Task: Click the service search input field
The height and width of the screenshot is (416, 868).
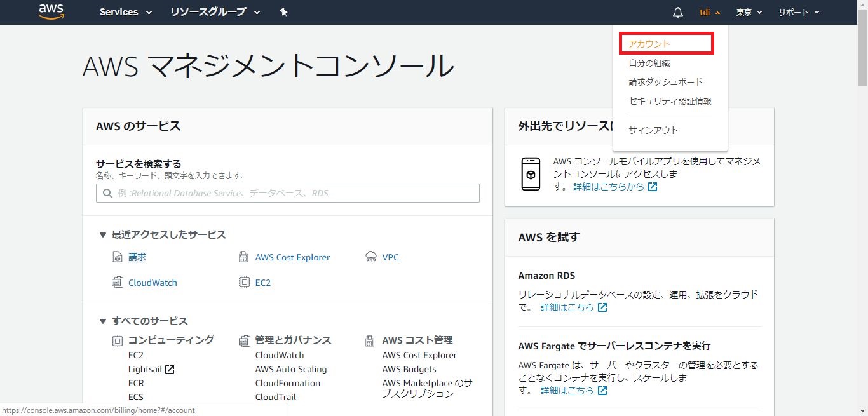Action: (x=287, y=193)
